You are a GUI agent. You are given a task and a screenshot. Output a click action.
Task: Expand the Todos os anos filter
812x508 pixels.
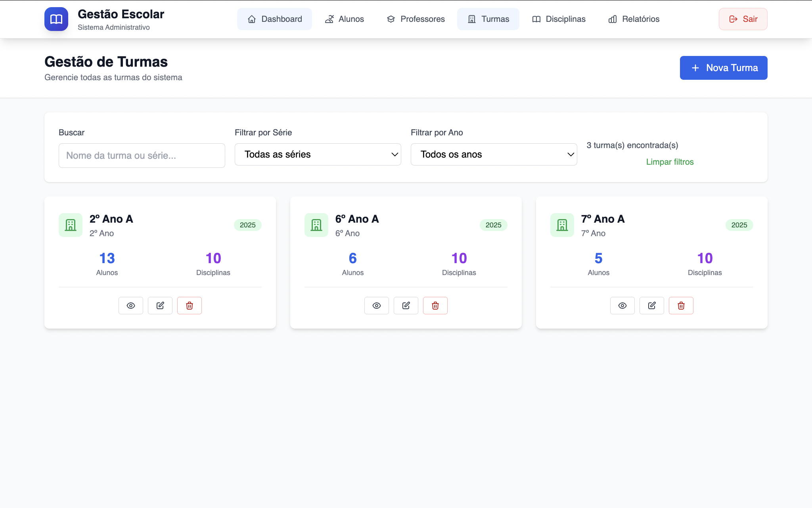tap(494, 154)
